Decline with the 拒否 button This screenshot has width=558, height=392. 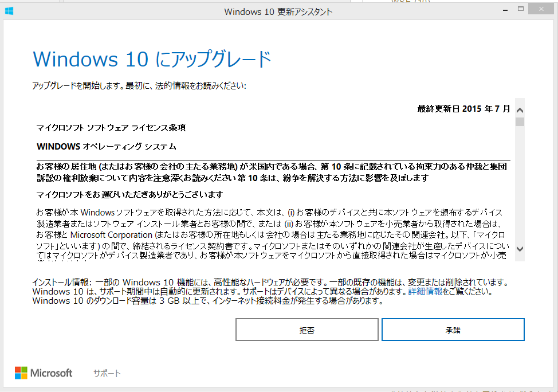pos(306,330)
